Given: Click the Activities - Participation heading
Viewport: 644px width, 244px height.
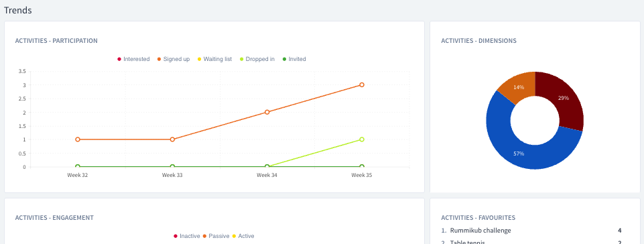Looking at the screenshot, I should tap(56, 41).
